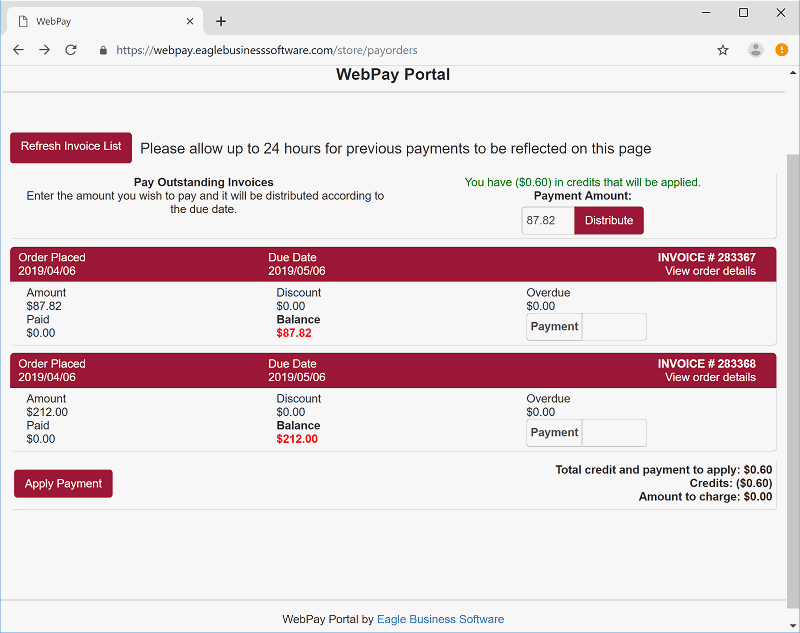The image size is (800, 633).
Task: Click the browser forward arrow
Action: tap(44, 50)
